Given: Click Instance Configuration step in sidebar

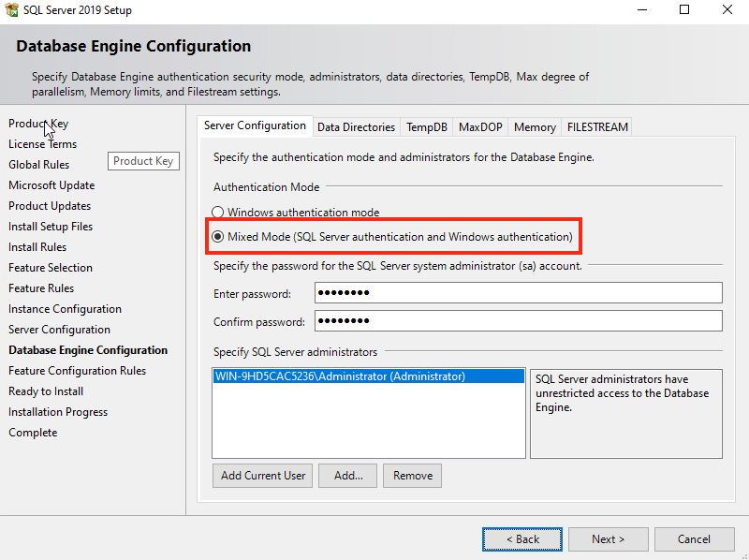Looking at the screenshot, I should [x=65, y=309].
